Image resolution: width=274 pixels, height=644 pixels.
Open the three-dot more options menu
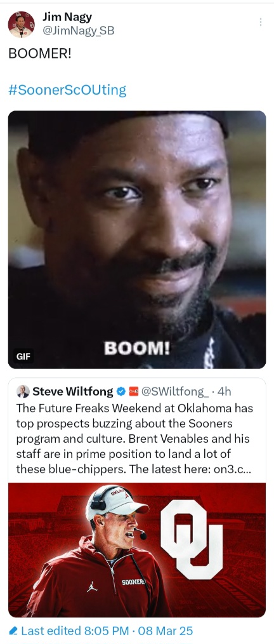261,22
